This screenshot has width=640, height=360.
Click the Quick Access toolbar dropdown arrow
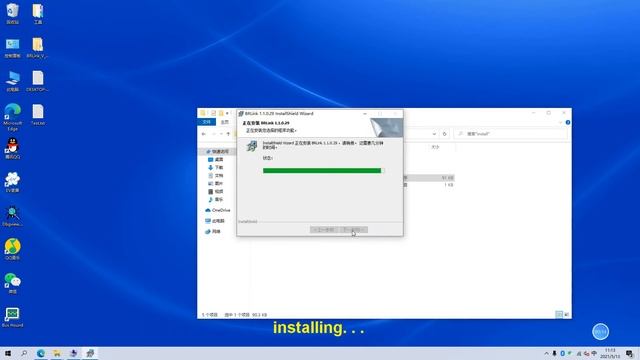(x=227, y=113)
